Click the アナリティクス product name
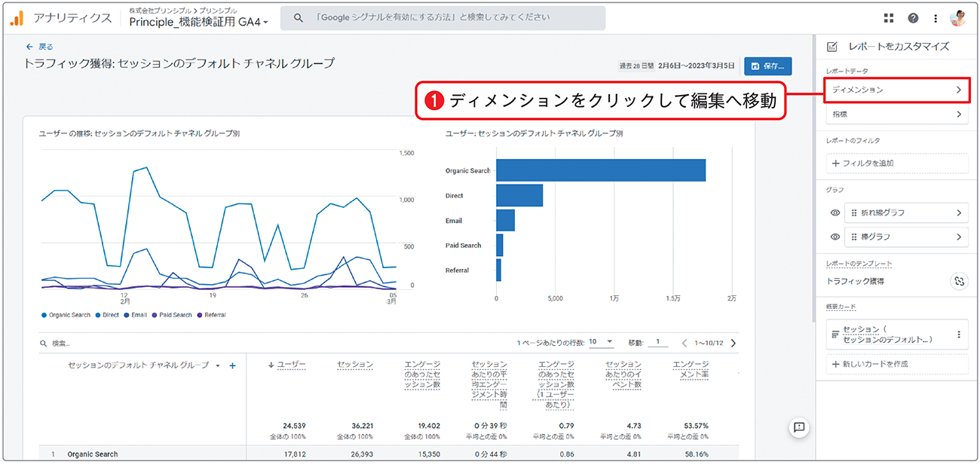 point(72,18)
